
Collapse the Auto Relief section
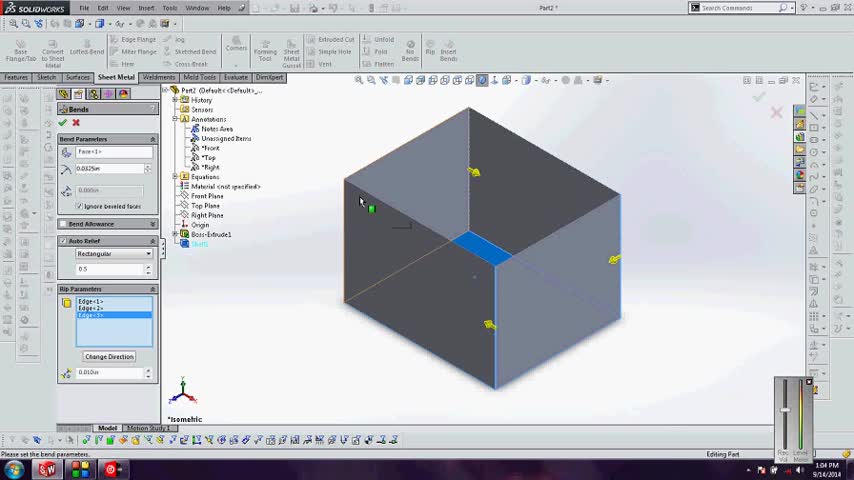152,241
